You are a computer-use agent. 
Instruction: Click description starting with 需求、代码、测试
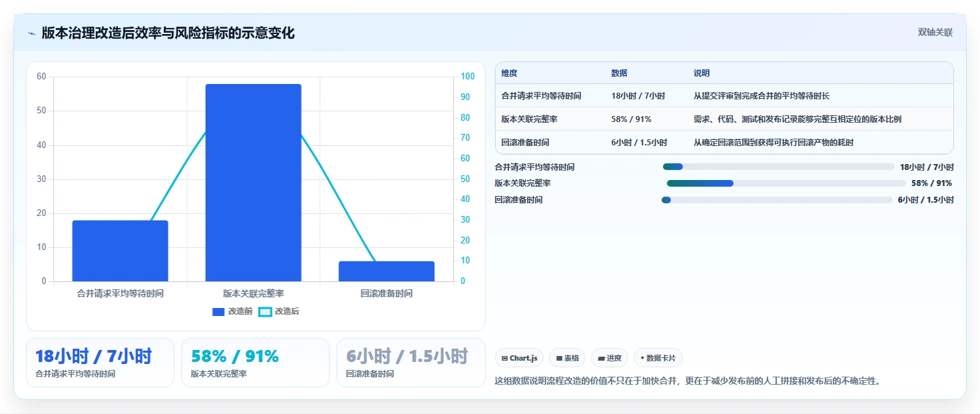pyautogui.click(x=797, y=119)
